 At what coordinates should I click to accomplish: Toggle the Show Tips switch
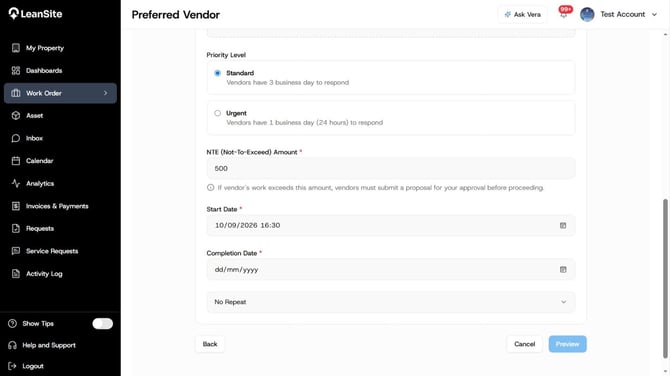pos(103,323)
